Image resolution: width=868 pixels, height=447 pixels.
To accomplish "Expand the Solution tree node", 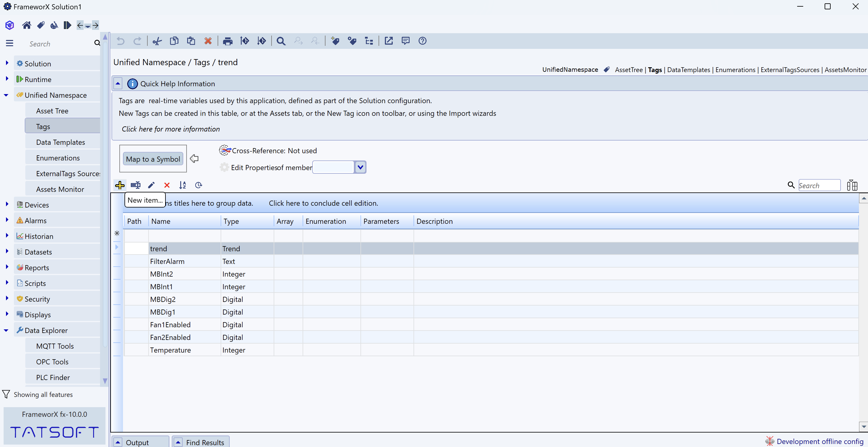I will point(7,63).
